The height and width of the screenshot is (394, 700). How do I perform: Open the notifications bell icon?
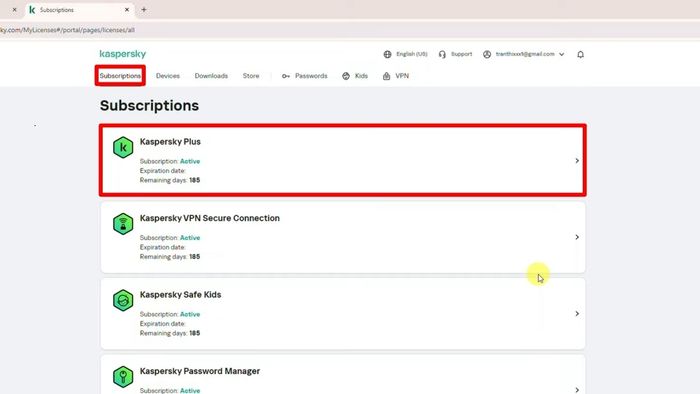[580, 54]
